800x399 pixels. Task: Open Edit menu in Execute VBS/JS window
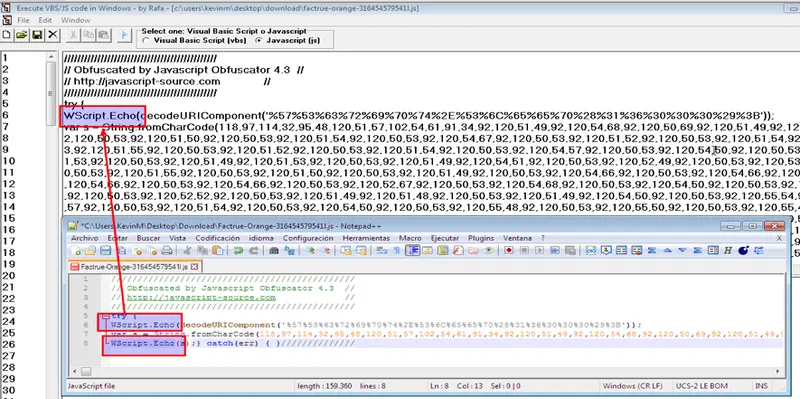point(45,20)
